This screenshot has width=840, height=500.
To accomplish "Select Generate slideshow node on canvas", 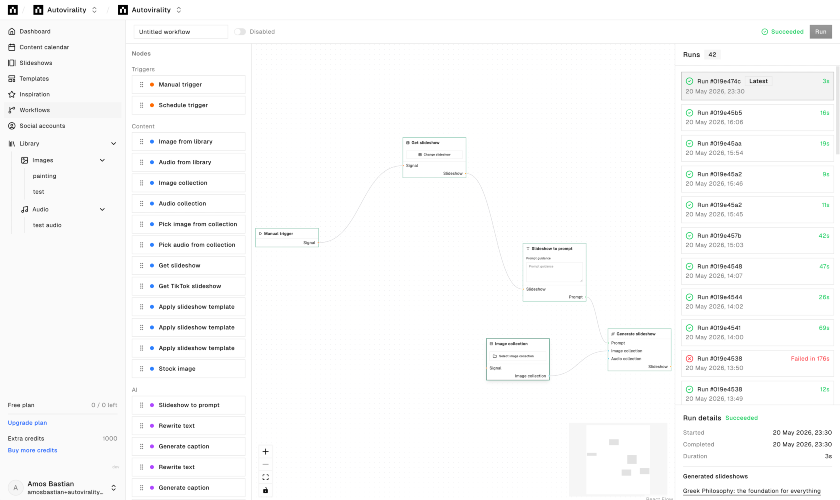I will coord(639,349).
